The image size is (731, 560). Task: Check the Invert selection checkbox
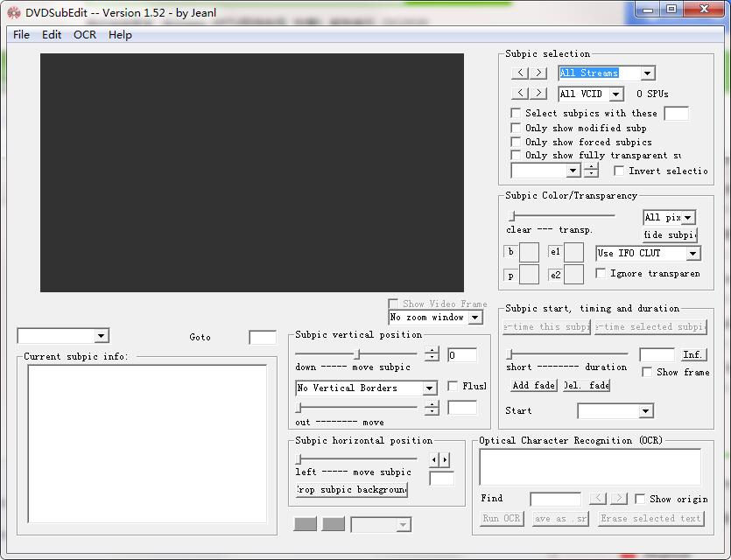coord(619,171)
